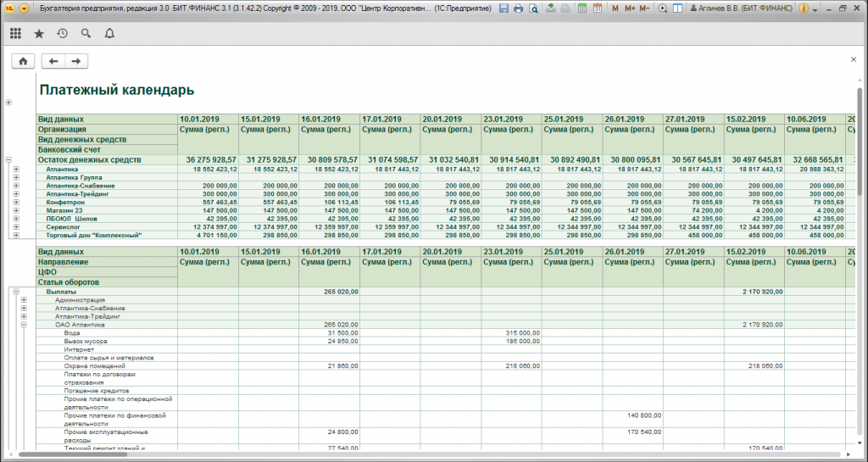The width and height of the screenshot is (868, 462).
Task: Click the Print icon in title bar
Action: pyautogui.click(x=518, y=8)
